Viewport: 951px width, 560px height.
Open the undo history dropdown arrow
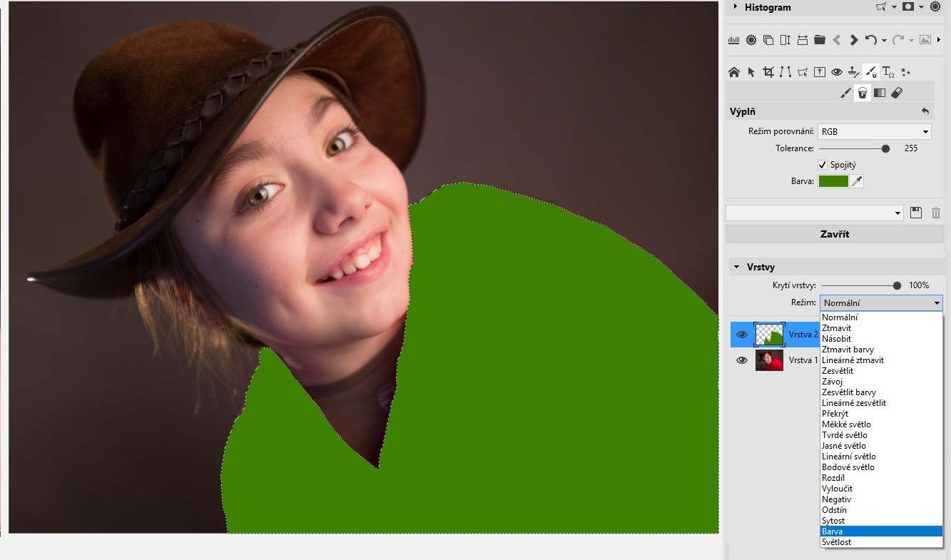[x=884, y=41]
